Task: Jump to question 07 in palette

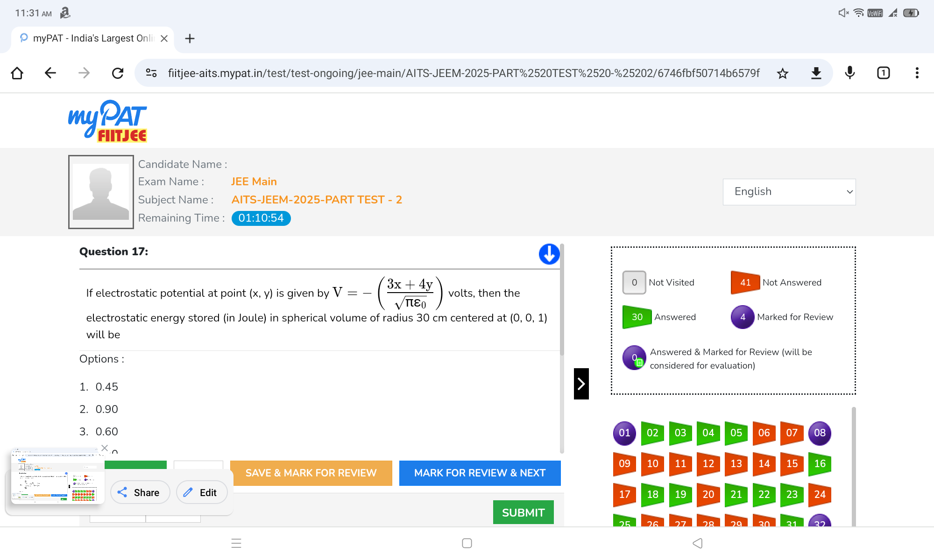Action: point(792,433)
